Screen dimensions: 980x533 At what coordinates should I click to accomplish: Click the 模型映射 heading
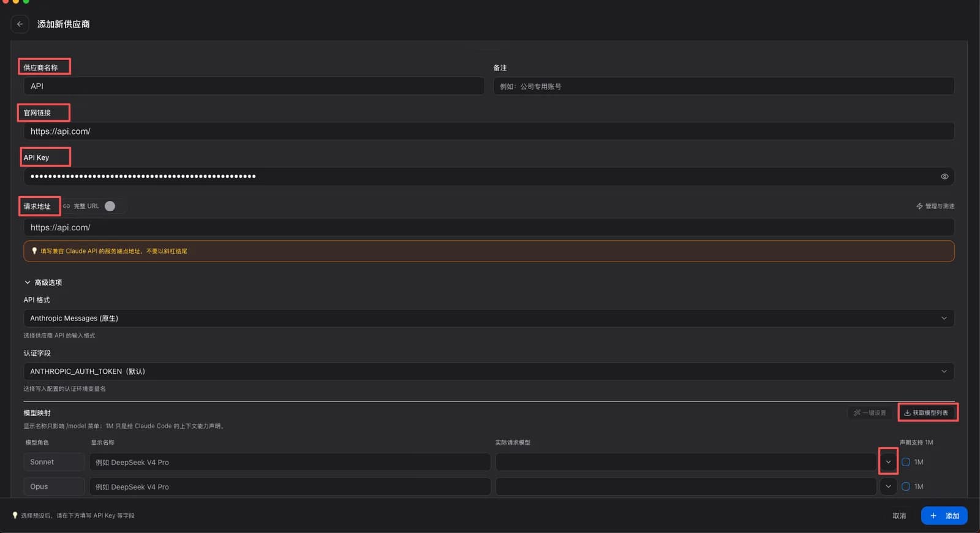37,413
